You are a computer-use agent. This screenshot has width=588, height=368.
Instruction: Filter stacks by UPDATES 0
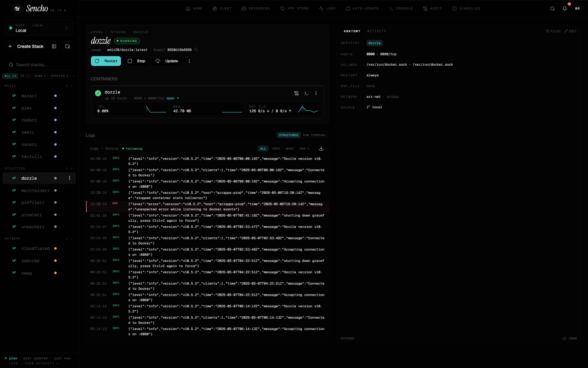coord(59,76)
